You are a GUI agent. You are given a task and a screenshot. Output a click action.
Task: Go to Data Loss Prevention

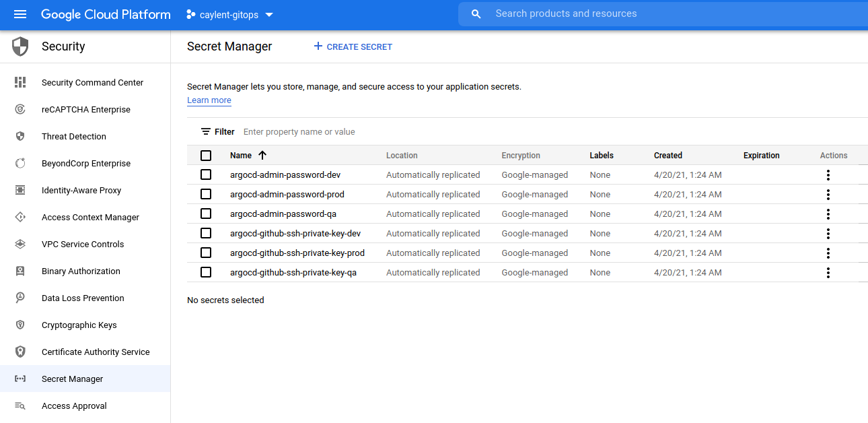coord(83,298)
